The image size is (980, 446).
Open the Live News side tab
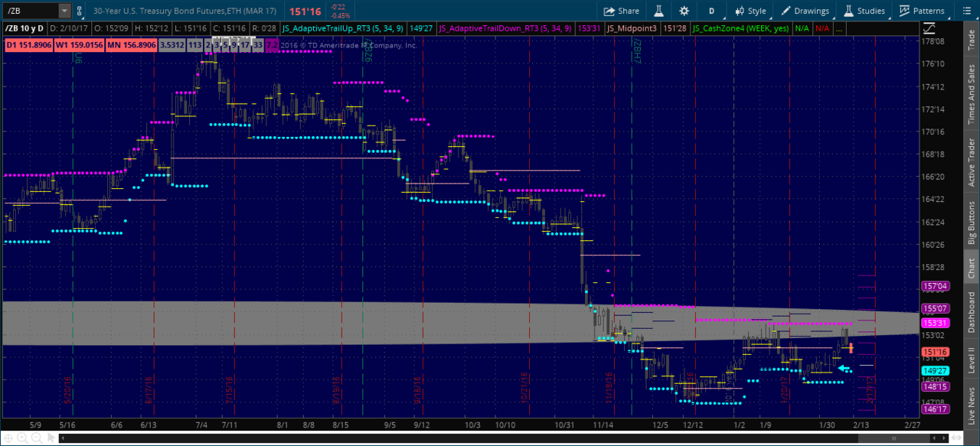(x=971, y=406)
